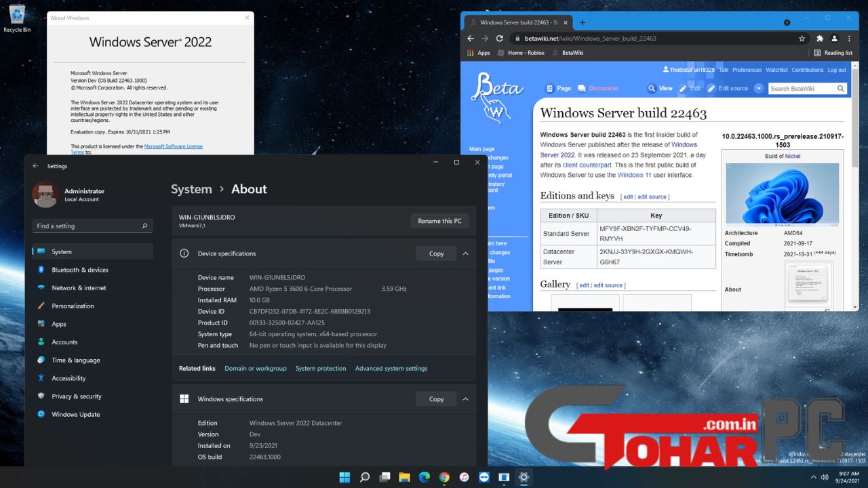Open the Windows 11 wiki link
Viewport: 868px width, 488px height.
(634, 175)
